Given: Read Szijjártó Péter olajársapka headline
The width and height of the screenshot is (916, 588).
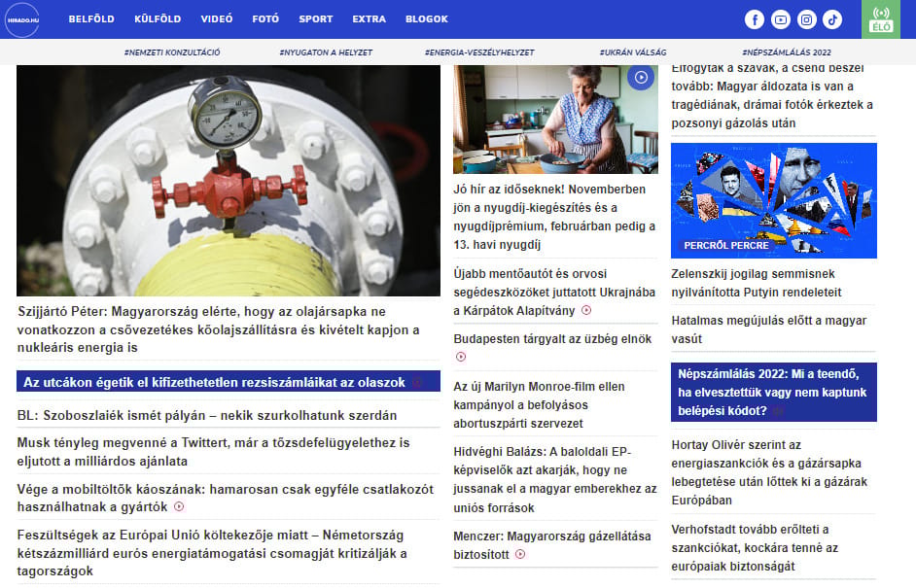Looking at the screenshot, I should 219,329.
